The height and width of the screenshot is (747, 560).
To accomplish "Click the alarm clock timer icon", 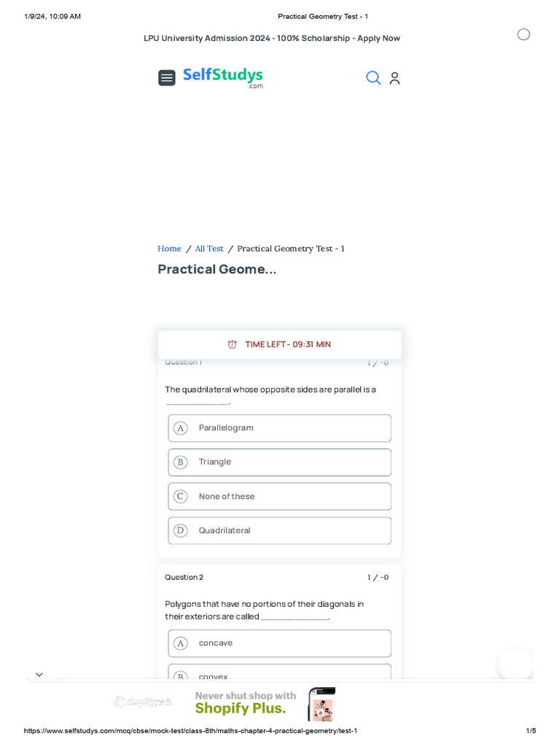I will [x=233, y=344].
